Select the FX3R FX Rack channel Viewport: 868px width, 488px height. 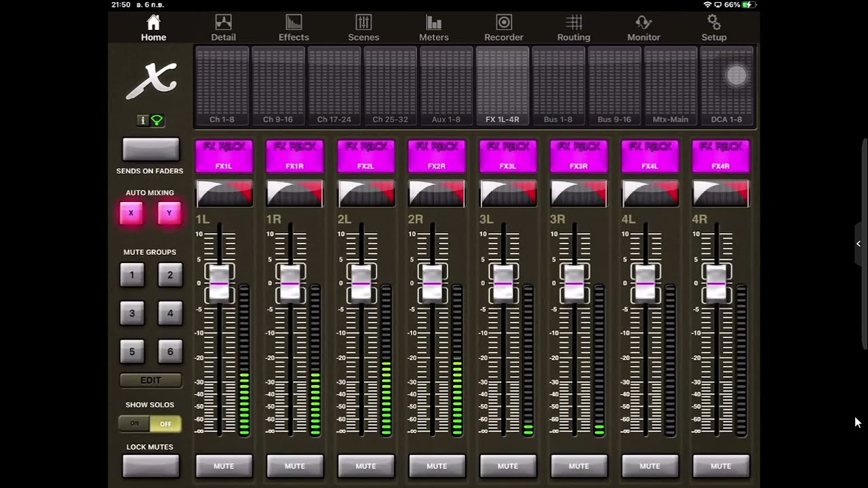coord(578,157)
